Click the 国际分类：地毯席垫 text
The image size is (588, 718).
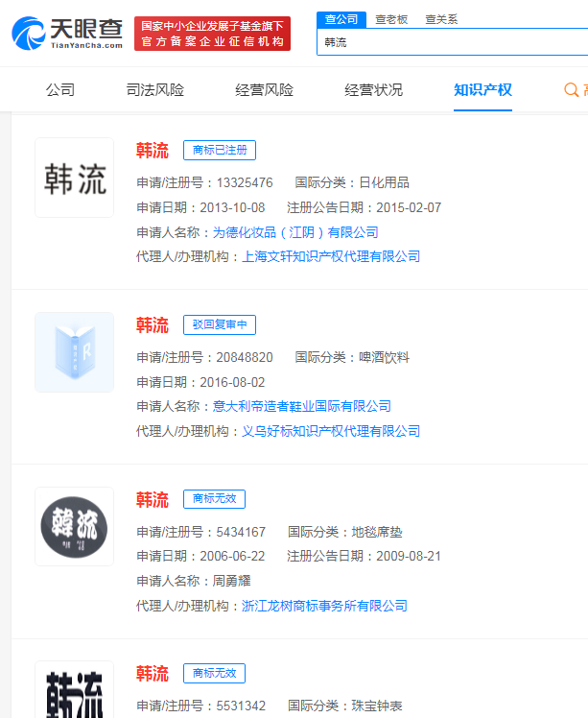[x=345, y=532]
